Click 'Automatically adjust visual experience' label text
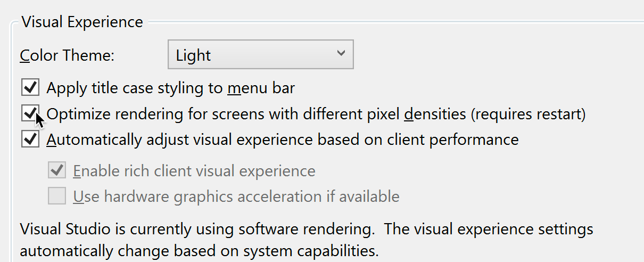The height and width of the screenshot is (262, 644). click(282, 140)
